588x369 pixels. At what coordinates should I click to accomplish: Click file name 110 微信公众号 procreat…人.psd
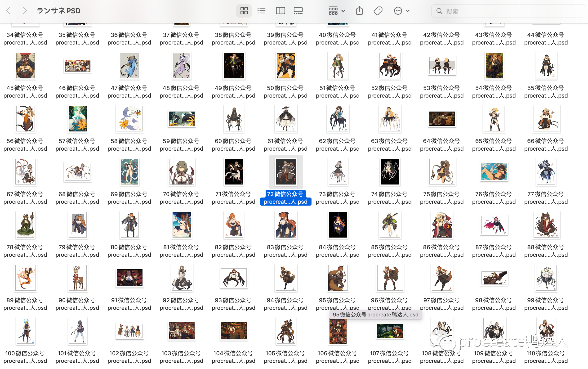(546, 357)
